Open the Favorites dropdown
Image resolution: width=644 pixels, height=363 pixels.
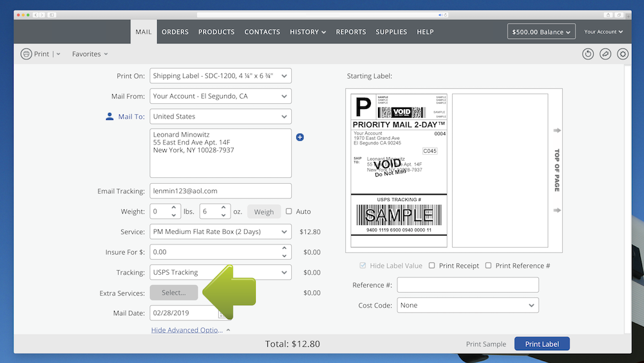point(90,54)
